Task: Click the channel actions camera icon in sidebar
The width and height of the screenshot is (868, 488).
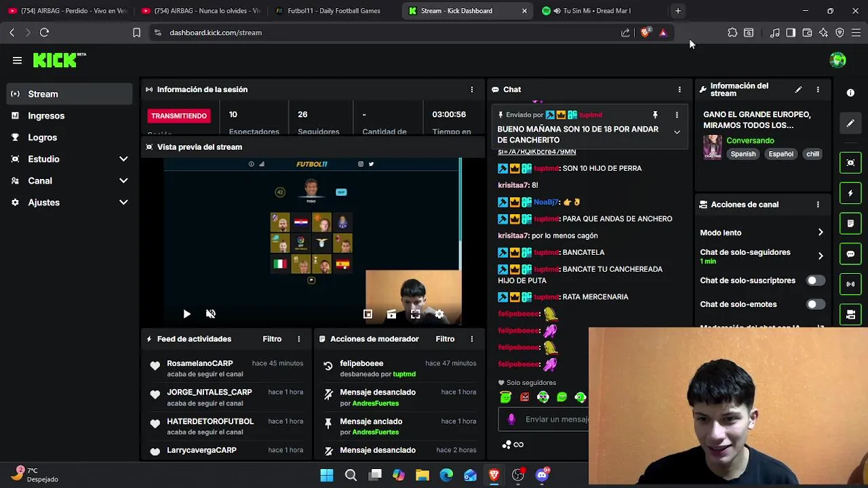Action: (x=850, y=314)
